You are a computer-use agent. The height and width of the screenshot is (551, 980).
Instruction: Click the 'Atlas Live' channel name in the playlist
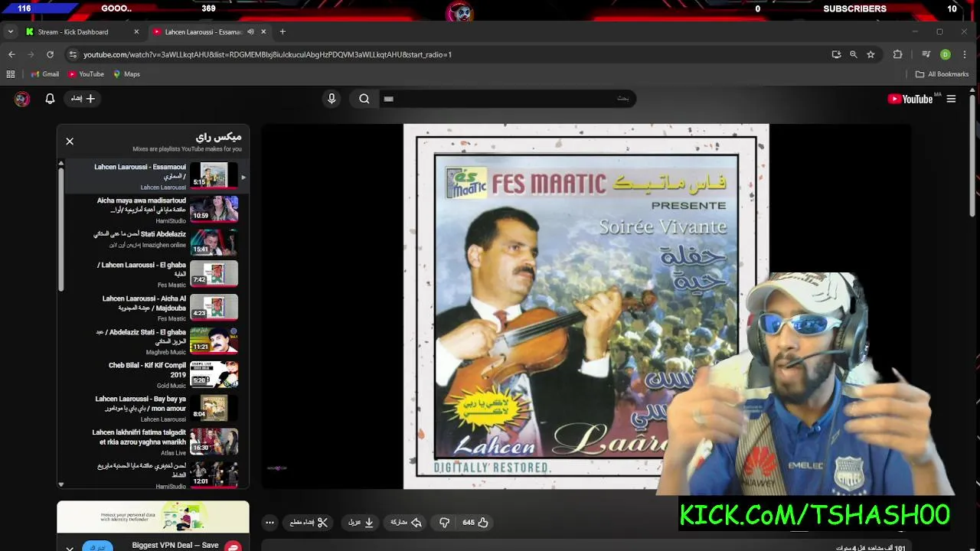coord(173,453)
